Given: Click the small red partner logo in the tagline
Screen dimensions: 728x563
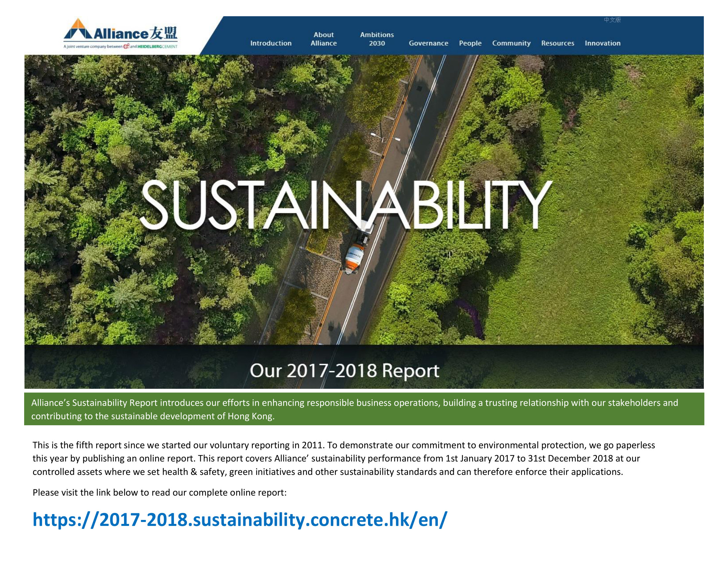Looking at the screenshot, I should coord(126,47).
